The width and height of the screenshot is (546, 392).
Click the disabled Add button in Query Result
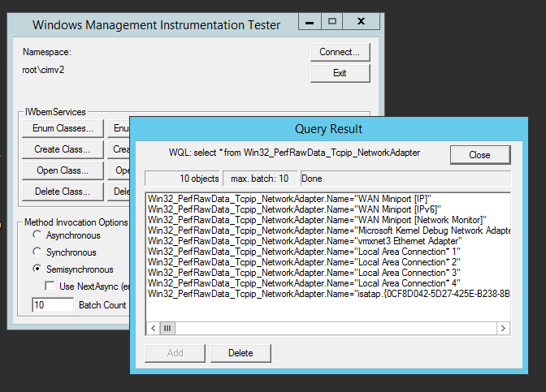(x=175, y=353)
